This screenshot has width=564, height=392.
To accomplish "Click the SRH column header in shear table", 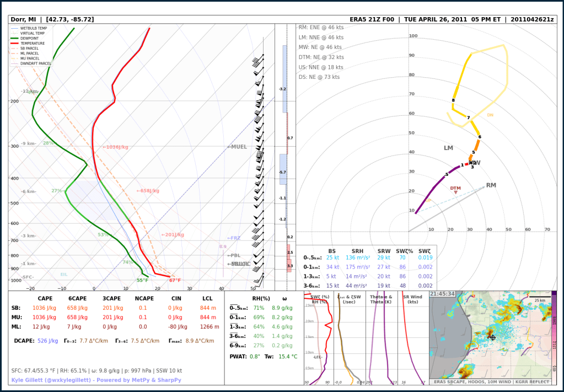I will (x=358, y=251).
